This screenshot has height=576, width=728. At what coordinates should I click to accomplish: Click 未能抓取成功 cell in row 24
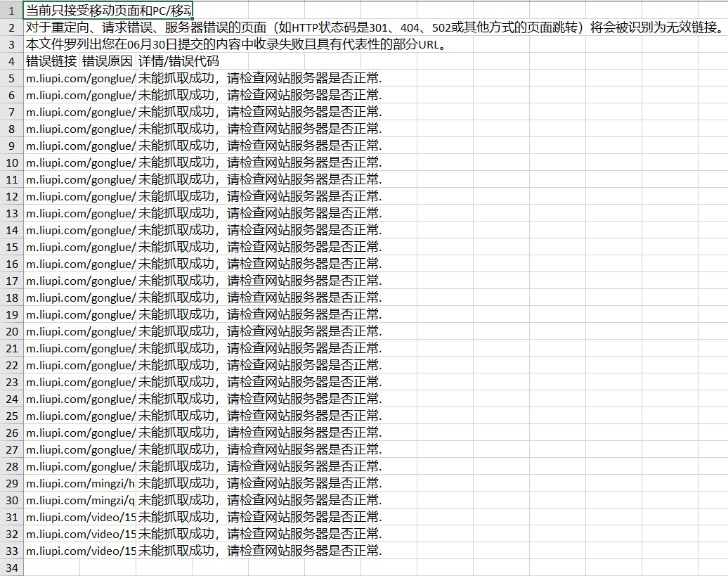(259, 399)
